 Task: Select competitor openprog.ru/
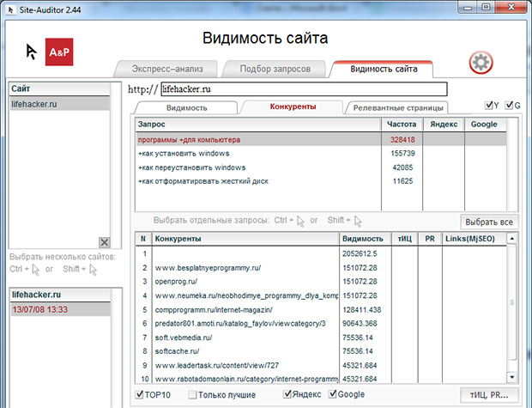pos(321,282)
